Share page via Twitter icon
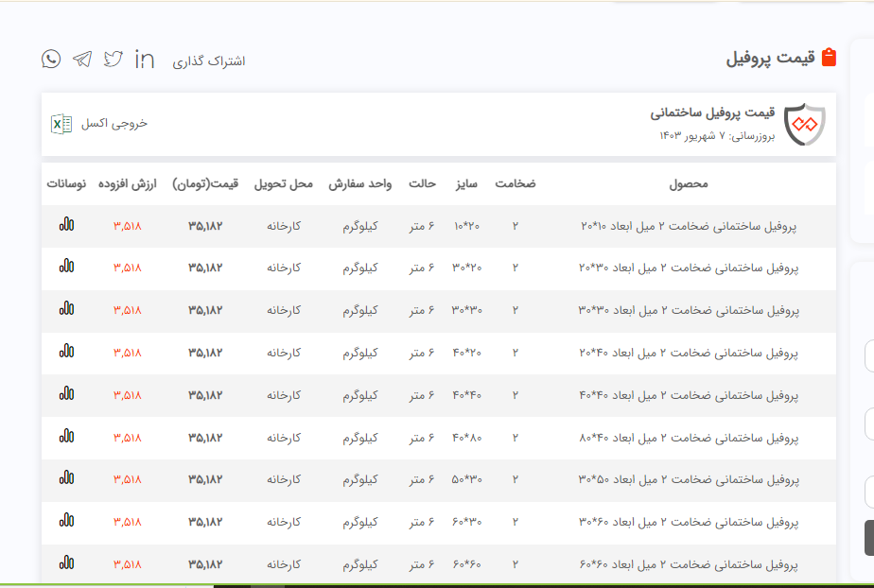Screen dimensions: 874x588 pyautogui.click(x=114, y=59)
